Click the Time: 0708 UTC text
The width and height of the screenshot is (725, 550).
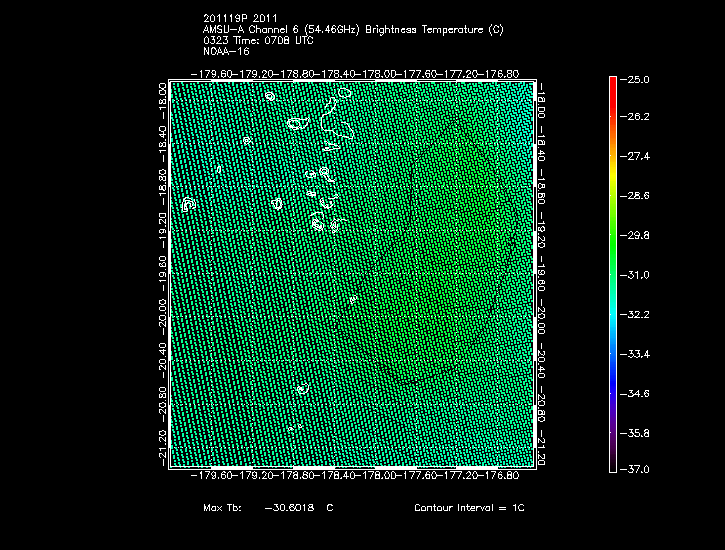coord(276,40)
